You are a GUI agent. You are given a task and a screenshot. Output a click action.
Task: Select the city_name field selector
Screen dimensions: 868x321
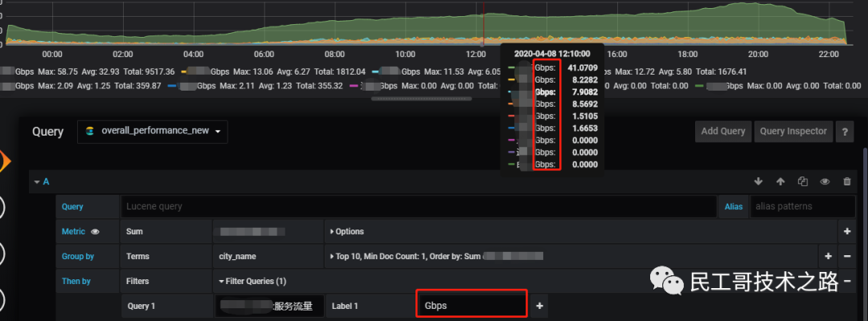[x=268, y=256]
